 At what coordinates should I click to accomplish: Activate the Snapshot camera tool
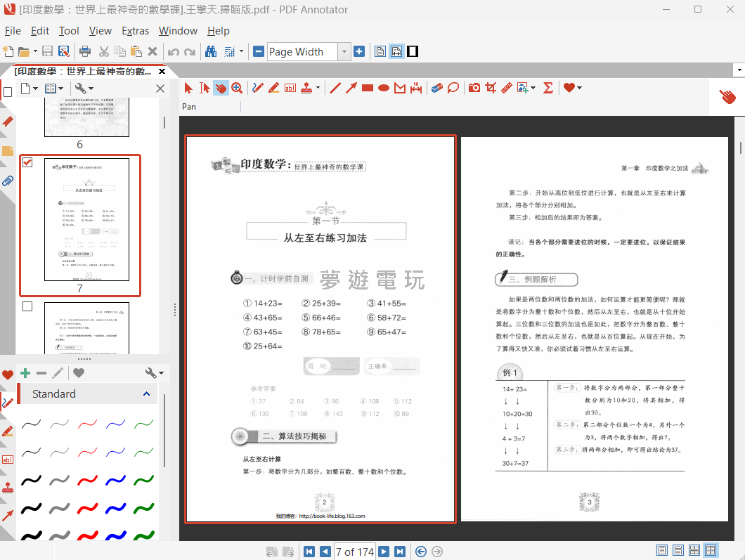(474, 88)
